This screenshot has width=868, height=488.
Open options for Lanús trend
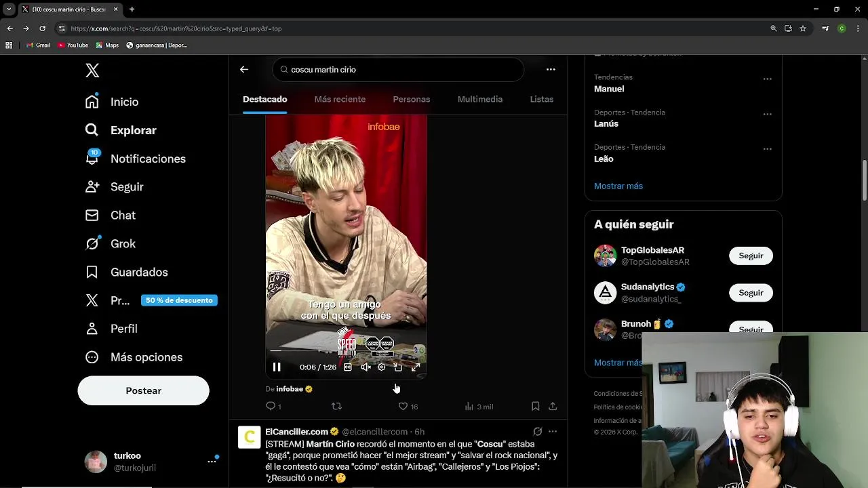768,114
